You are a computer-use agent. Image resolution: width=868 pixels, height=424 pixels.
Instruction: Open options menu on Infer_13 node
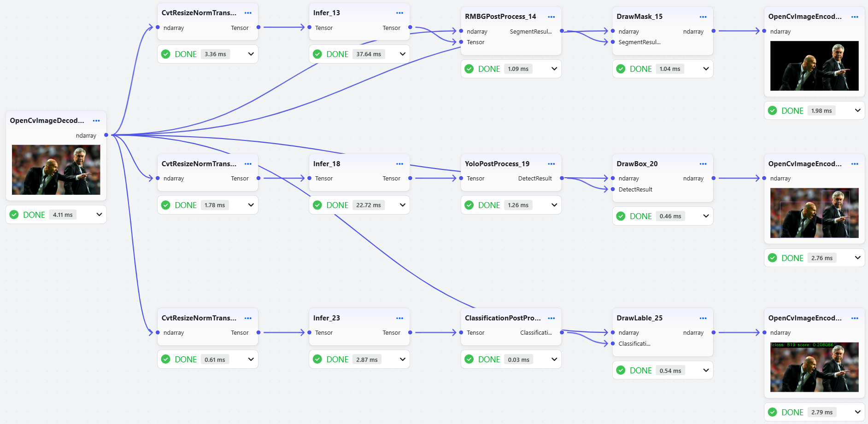tap(399, 13)
